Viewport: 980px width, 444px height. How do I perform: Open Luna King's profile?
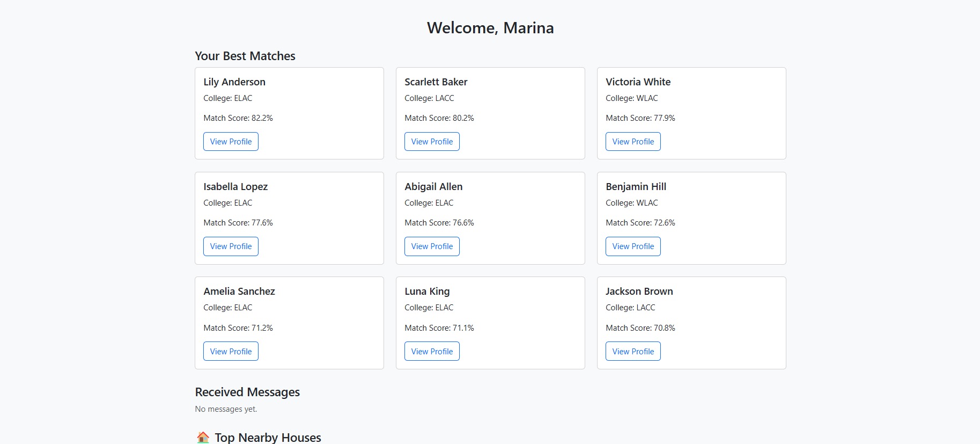(432, 352)
